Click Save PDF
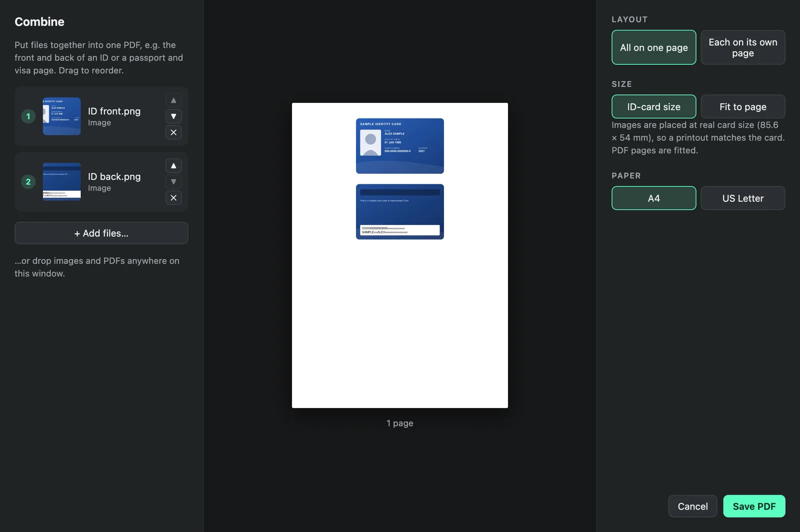 tap(754, 507)
